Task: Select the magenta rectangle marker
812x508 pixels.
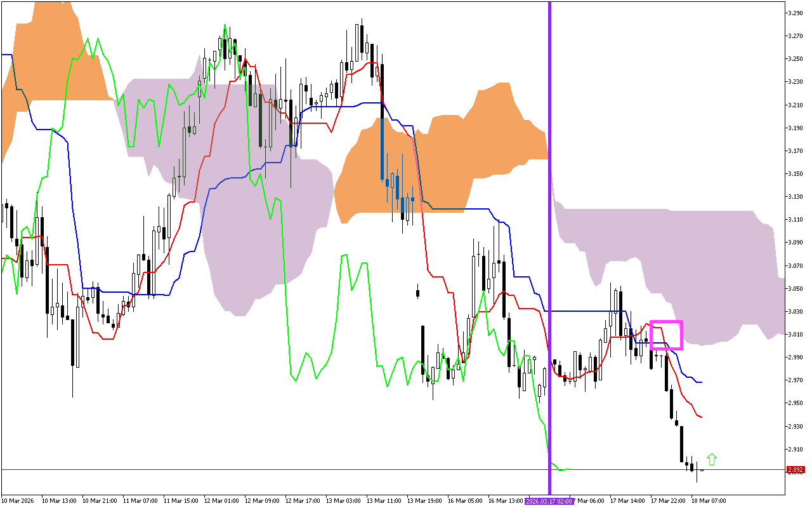Action: pos(666,335)
